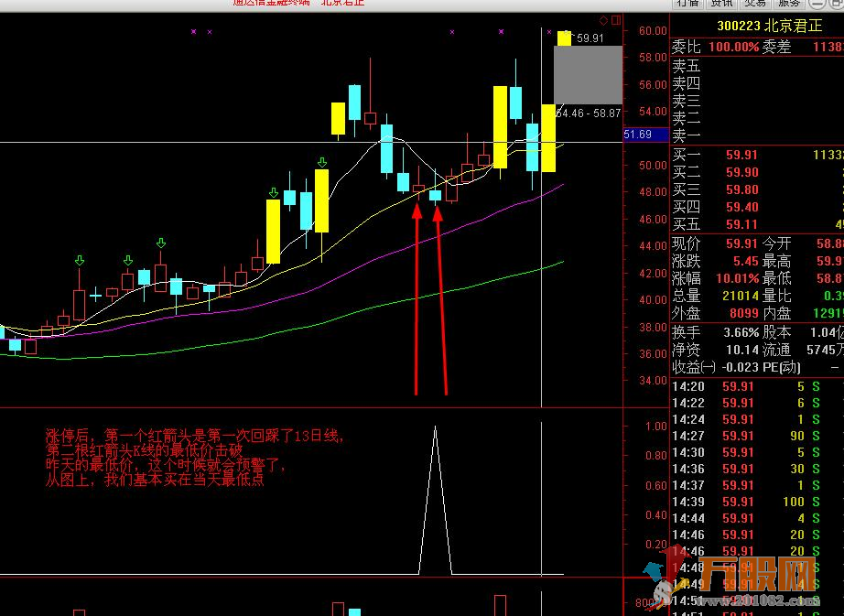Click the right red arrow's arrowhead
The height and width of the screenshot is (616, 844).
coord(438,212)
